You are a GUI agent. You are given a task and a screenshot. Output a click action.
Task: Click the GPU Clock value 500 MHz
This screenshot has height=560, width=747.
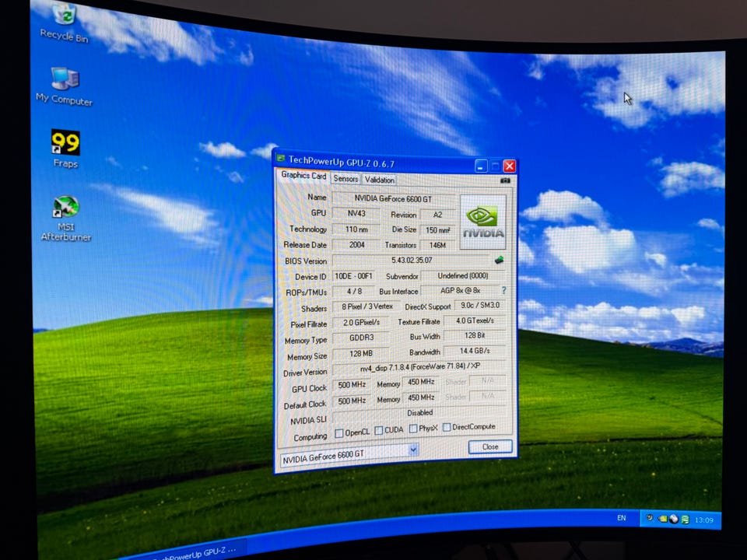352,384
